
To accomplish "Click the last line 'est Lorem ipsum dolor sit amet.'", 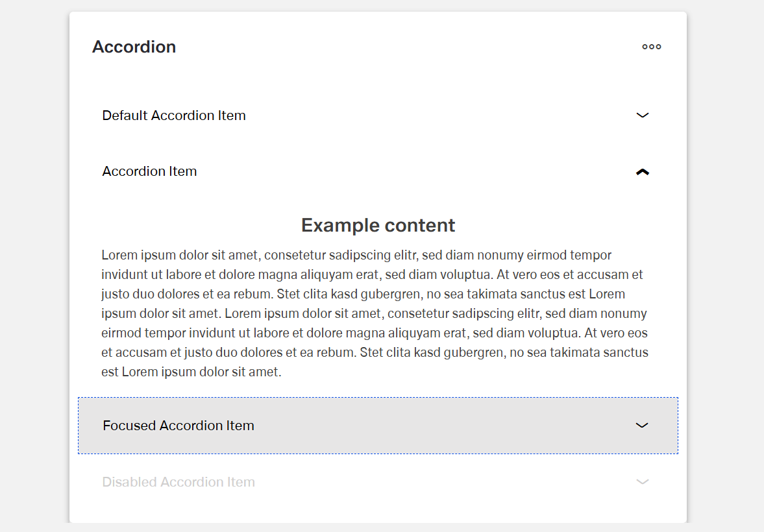I will coord(191,372).
